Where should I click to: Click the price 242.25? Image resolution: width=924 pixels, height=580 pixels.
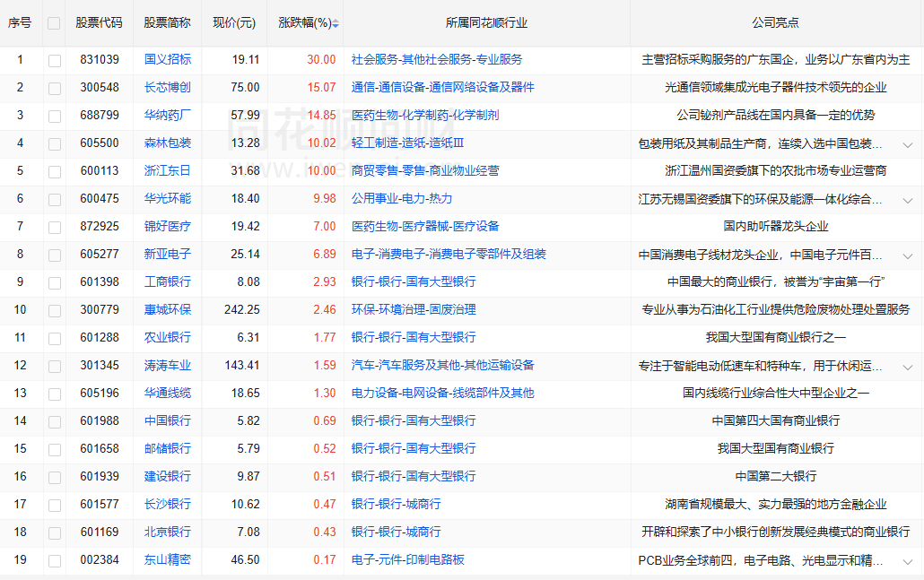click(x=242, y=310)
